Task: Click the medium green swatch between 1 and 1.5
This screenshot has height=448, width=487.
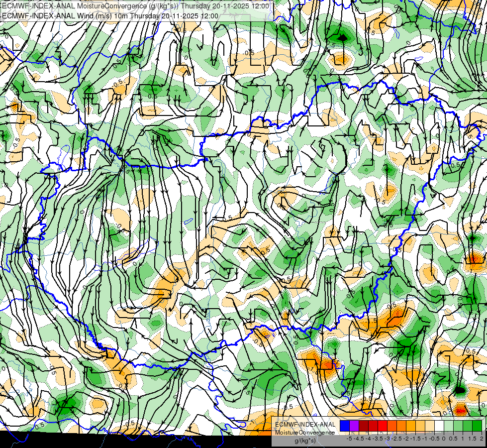Action: 468,426
